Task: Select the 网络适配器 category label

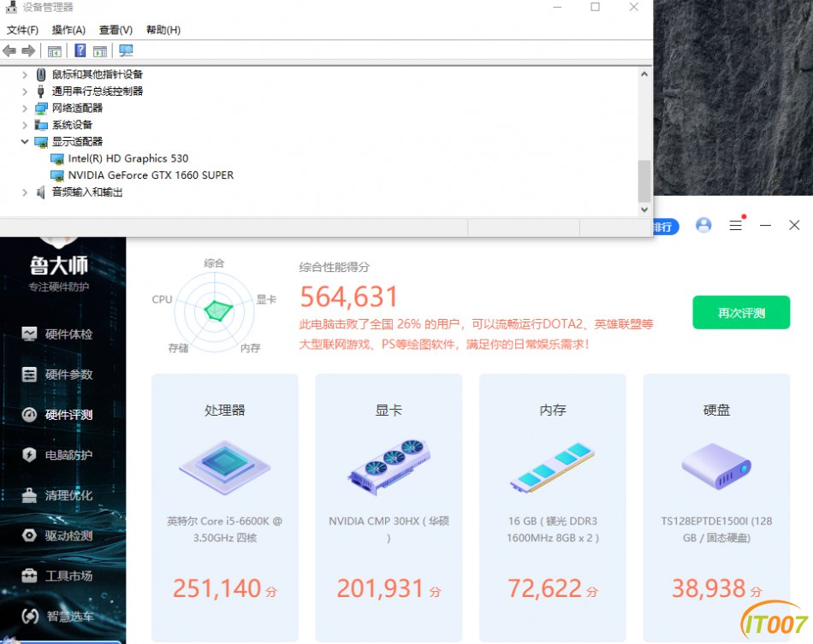Action: coord(77,108)
